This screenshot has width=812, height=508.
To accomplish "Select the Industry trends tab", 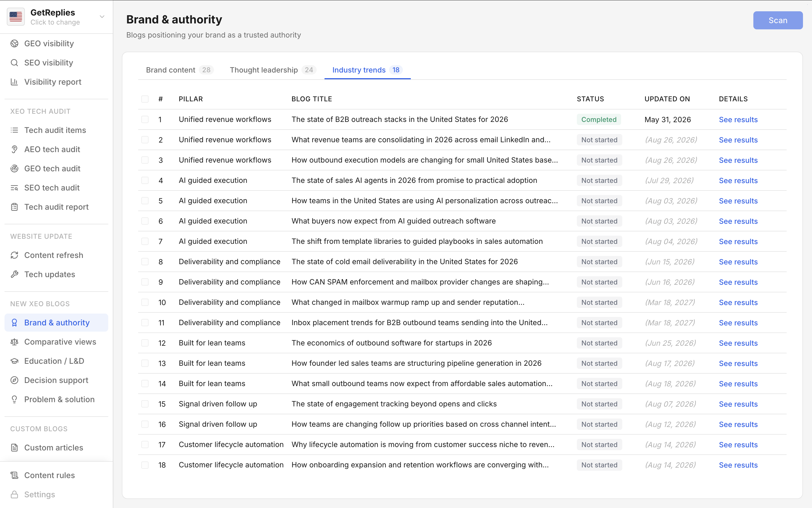I will tap(367, 70).
